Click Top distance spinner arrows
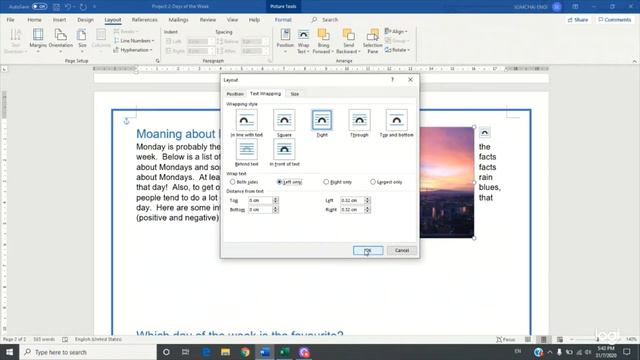This screenshot has width=640, height=360. point(276,200)
